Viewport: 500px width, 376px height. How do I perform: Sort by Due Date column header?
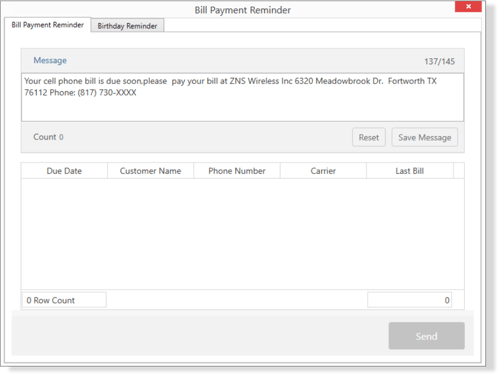click(x=64, y=171)
